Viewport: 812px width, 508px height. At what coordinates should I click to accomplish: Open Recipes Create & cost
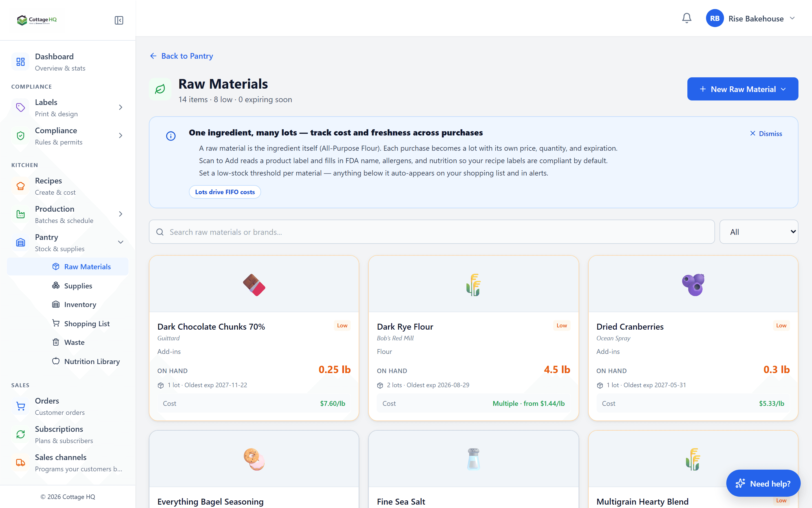(x=67, y=186)
